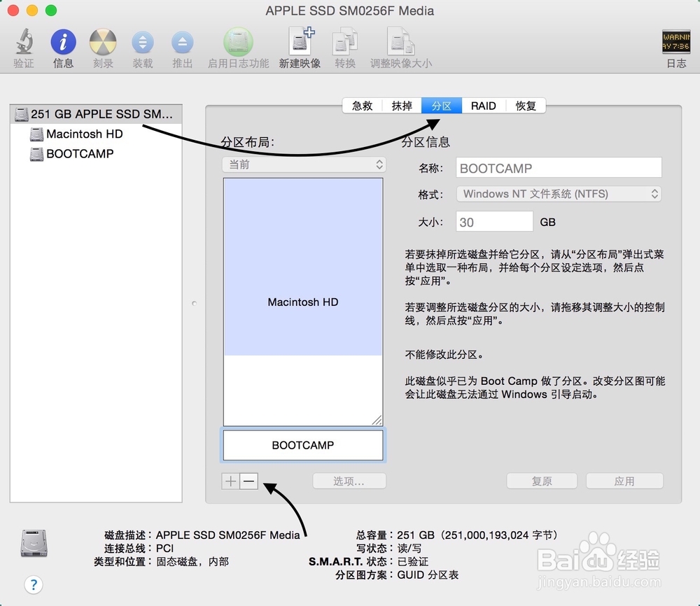Viewport: 700px width, 606px height.
Task: Click the 应用 (Apply) button
Action: [x=624, y=481]
